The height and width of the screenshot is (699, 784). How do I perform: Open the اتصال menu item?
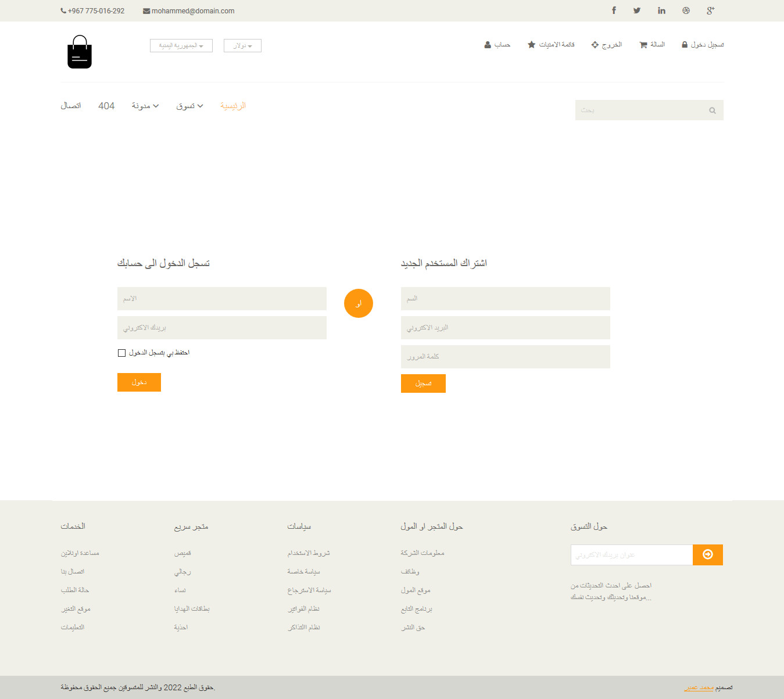pyautogui.click(x=71, y=105)
